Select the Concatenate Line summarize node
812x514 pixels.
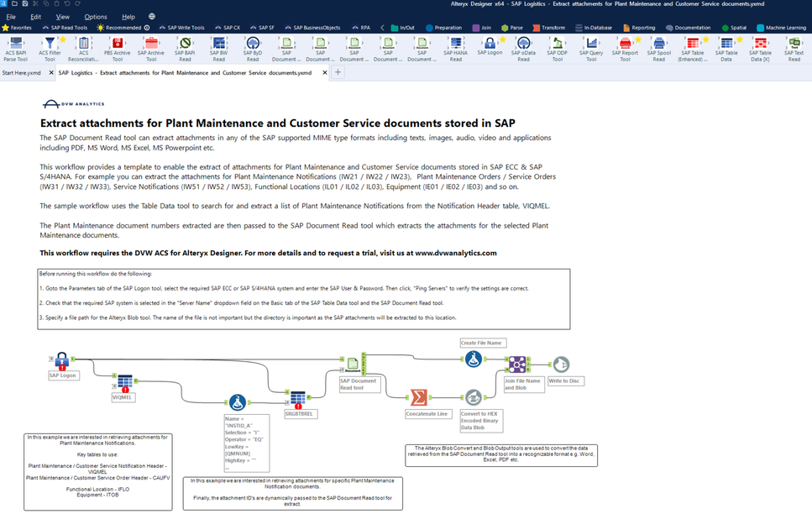pyautogui.click(x=418, y=397)
